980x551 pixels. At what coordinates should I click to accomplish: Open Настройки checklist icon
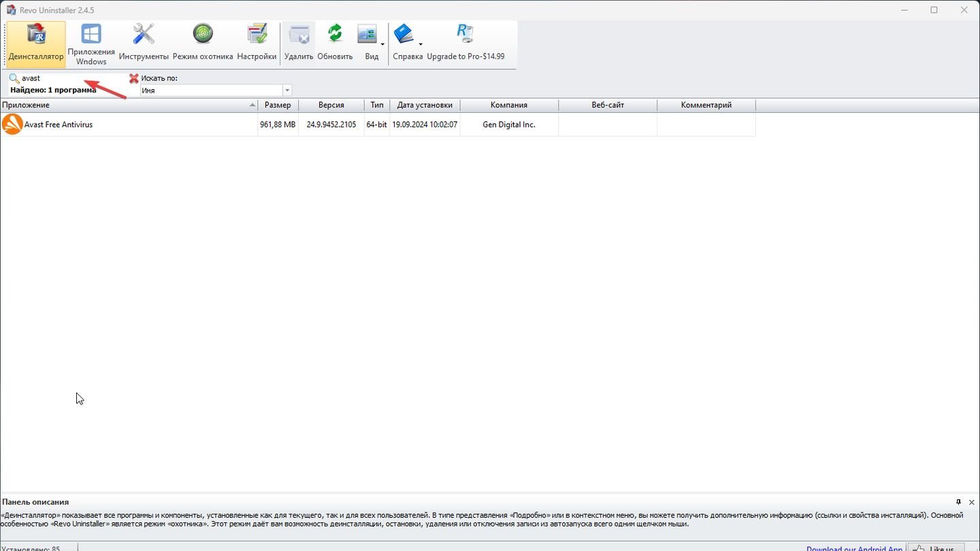(x=257, y=33)
